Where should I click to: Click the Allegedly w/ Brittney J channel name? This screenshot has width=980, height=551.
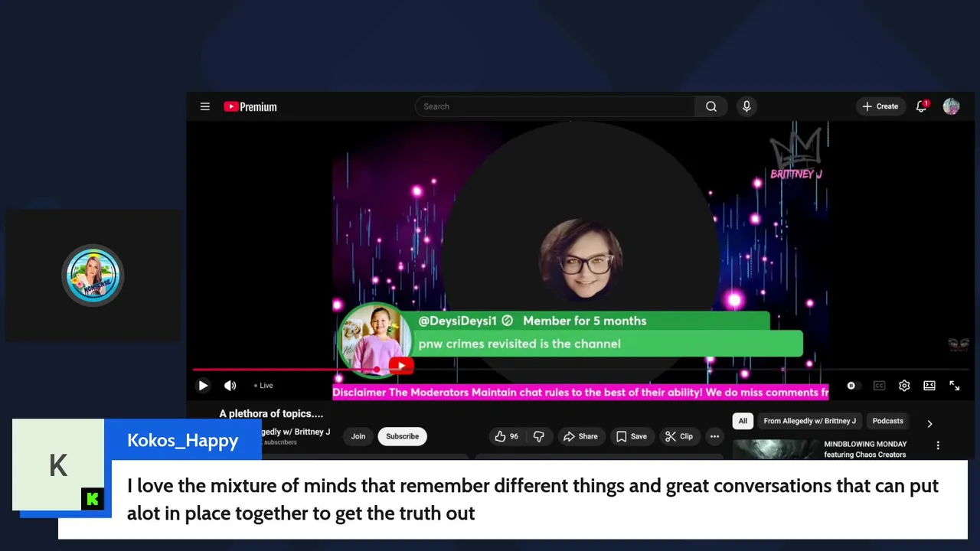coord(296,432)
